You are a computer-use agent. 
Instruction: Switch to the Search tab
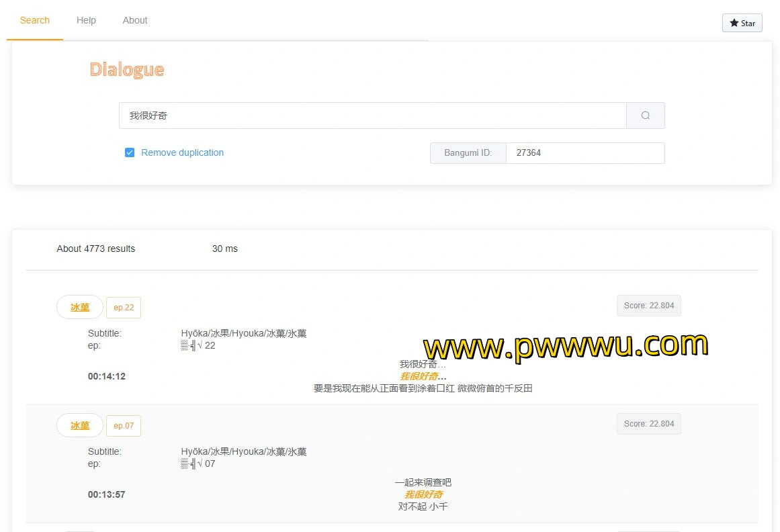click(x=35, y=20)
